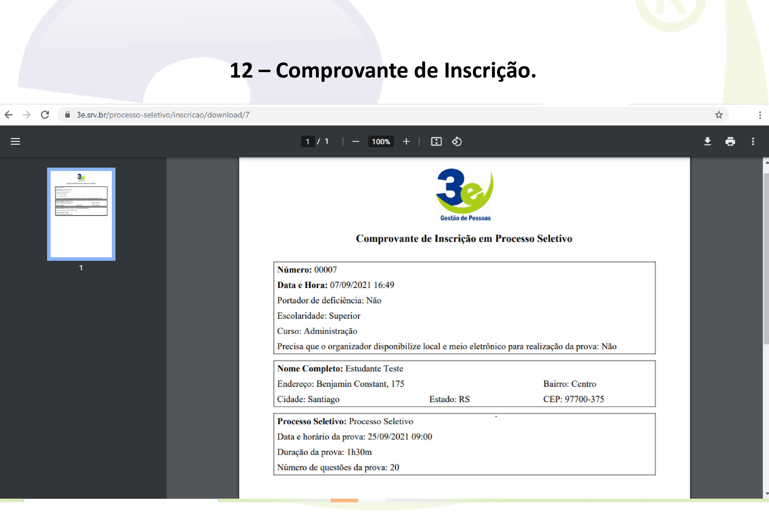Click 'Número: 00007' text

tap(307, 270)
